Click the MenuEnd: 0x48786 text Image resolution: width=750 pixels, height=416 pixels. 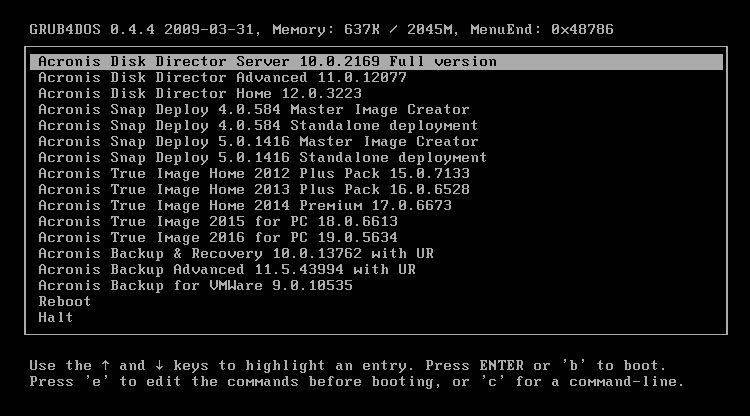(x=542, y=30)
